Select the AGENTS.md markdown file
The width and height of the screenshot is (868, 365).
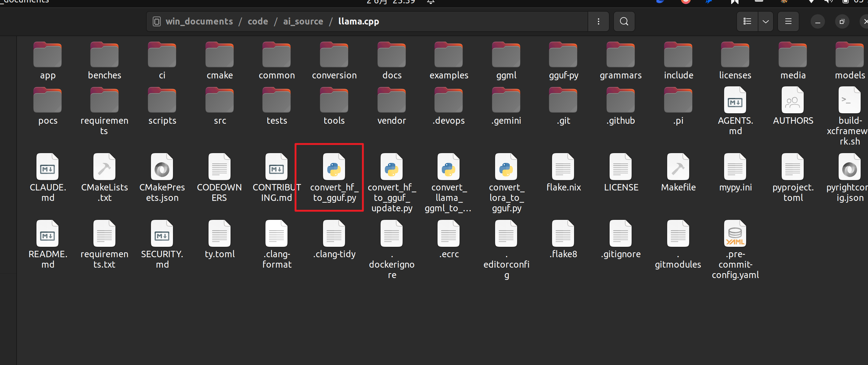pyautogui.click(x=735, y=111)
